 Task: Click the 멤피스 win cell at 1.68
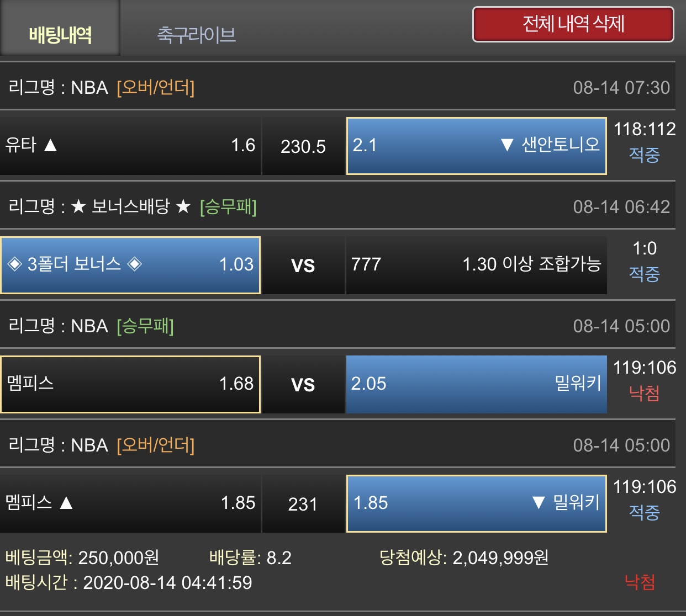coord(130,384)
